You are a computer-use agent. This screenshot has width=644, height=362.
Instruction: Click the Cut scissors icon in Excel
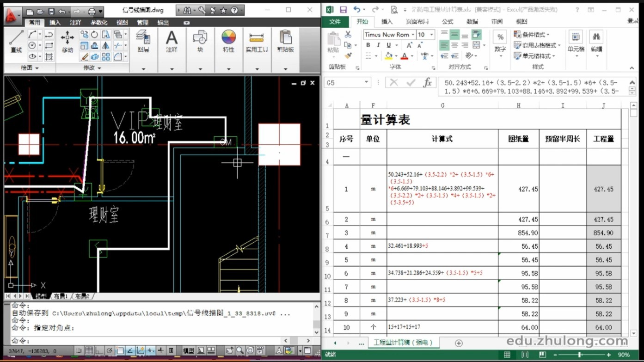[348, 35]
